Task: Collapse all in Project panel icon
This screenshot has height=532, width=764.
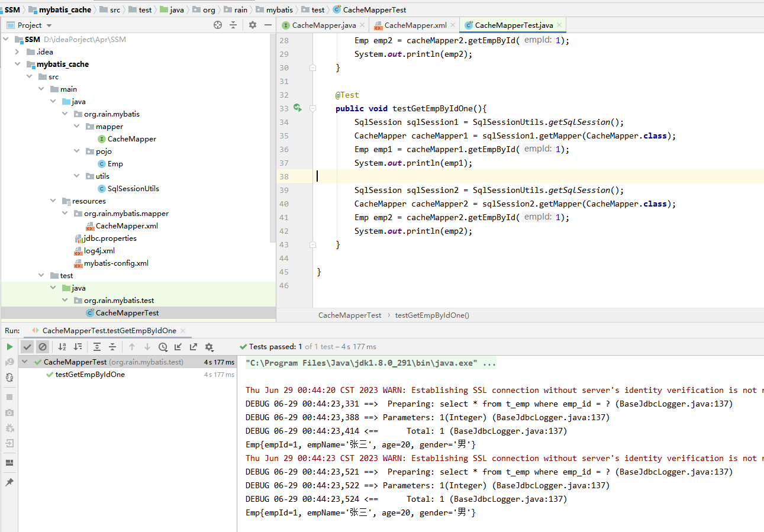Action: point(233,25)
